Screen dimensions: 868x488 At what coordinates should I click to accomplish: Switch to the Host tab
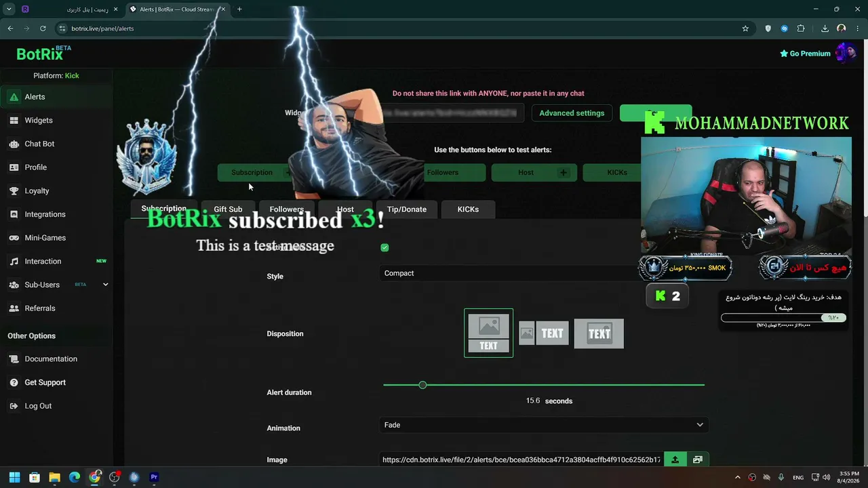coord(345,209)
